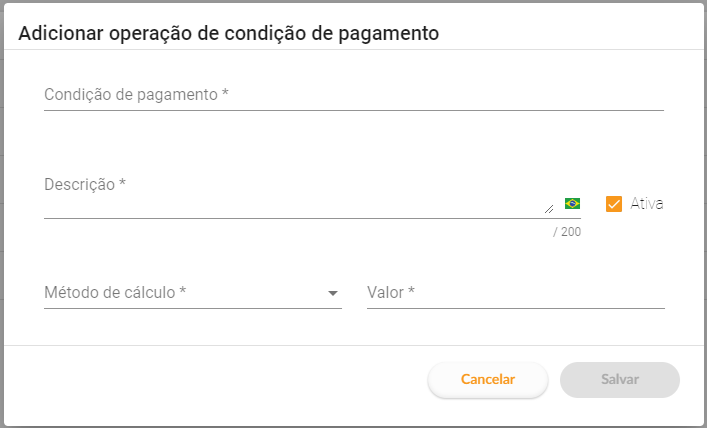
Task: Focus the Condição de pagamento field
Action: point(353,94)
